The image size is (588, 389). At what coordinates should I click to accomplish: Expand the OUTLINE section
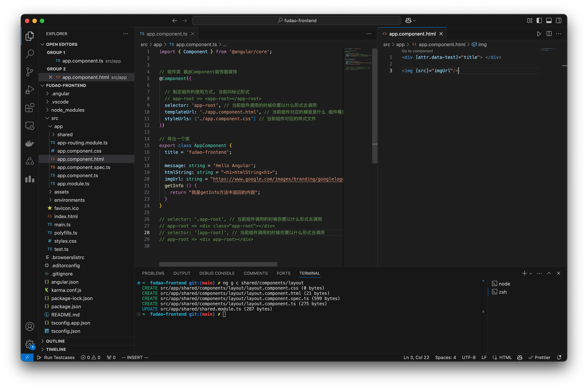click(55, 341)
